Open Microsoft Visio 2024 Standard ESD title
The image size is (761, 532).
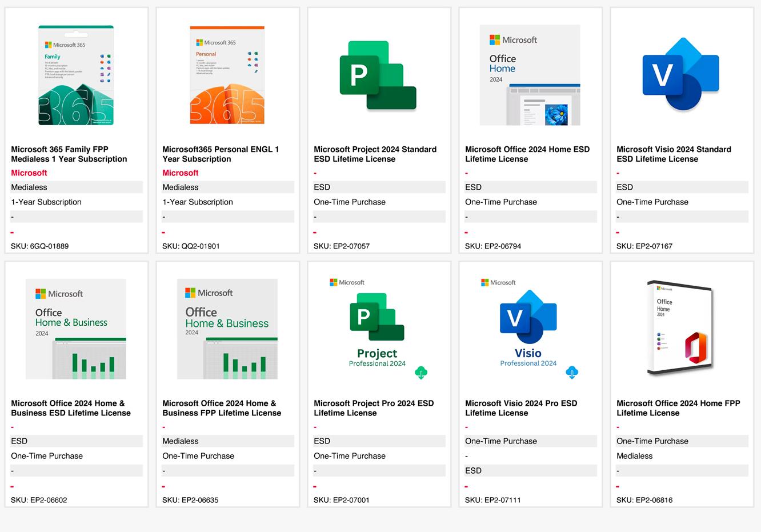[674, 154]
